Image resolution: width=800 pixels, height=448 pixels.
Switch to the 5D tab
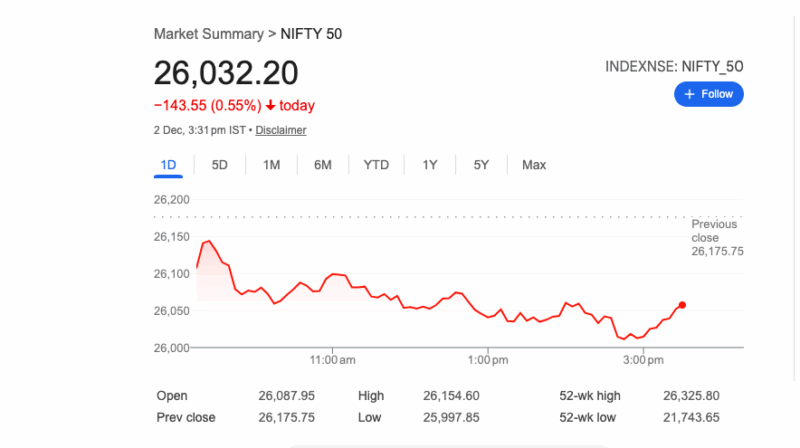pos(220,165)
